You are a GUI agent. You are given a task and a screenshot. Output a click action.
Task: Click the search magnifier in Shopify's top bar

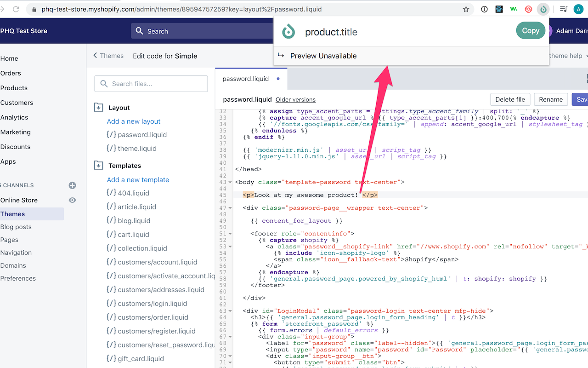click(140, 31)
